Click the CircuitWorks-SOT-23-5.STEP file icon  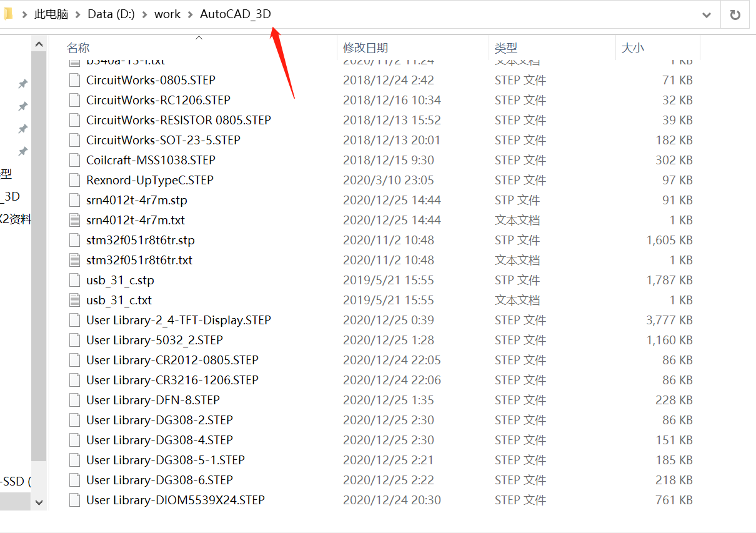pyautogui.click(x=75, y=140)
